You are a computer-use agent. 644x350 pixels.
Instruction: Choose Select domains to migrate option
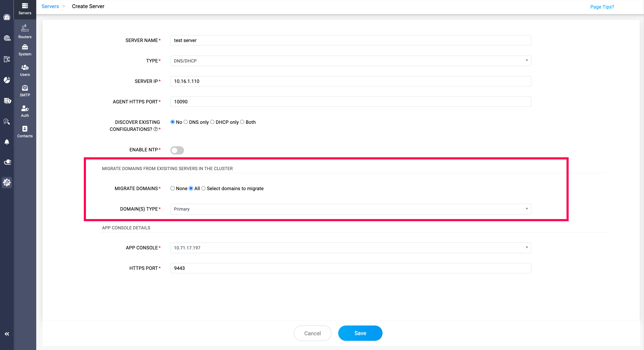coord(203,188)
